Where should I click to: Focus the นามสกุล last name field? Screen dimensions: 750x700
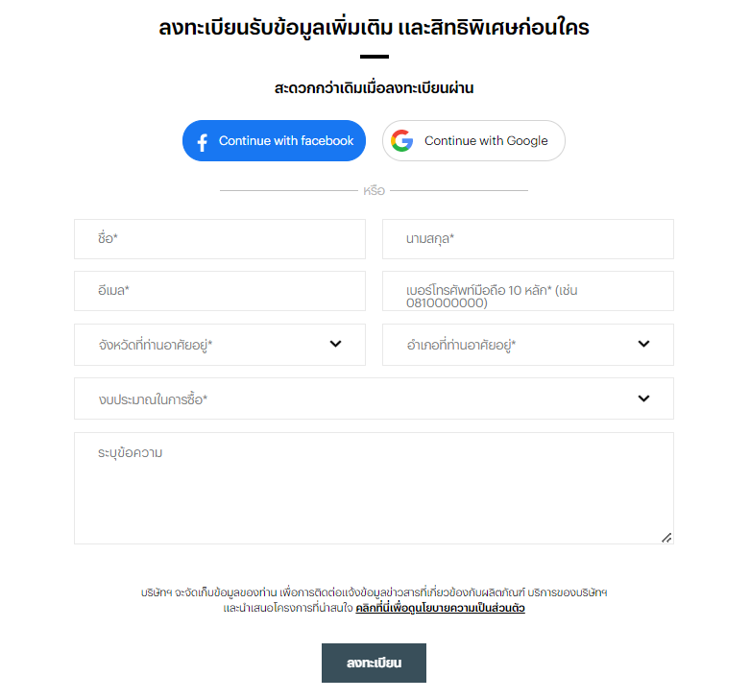pos(528,239)
